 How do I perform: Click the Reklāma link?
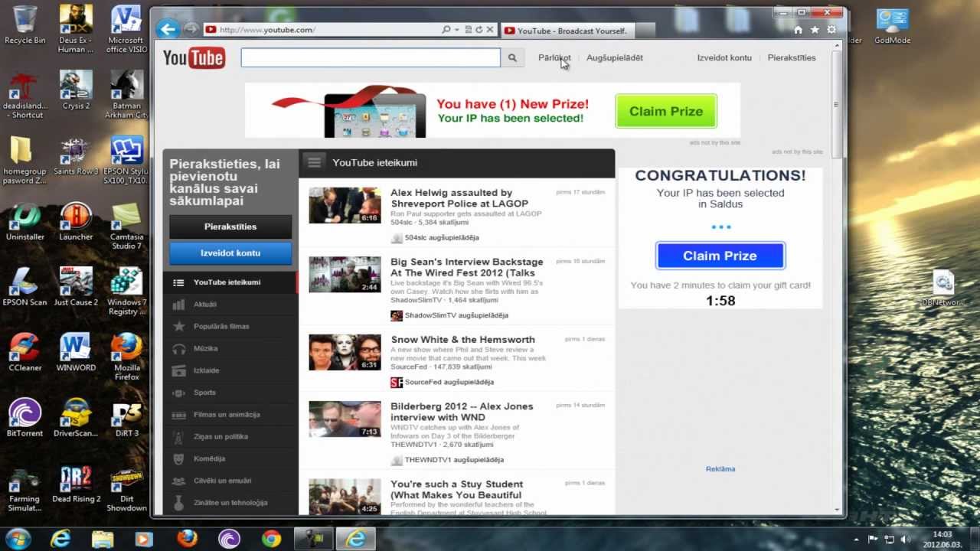pos(720,469)
